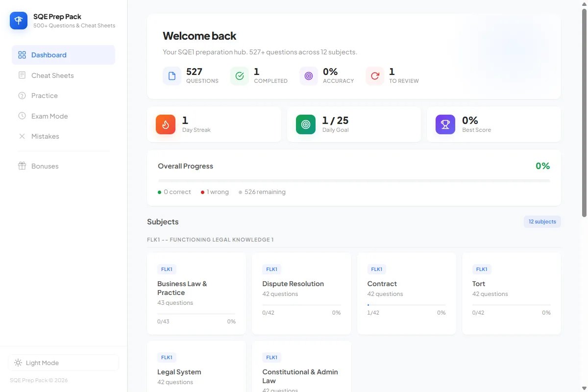Open the Constitutional & Admin Law card

301,367
